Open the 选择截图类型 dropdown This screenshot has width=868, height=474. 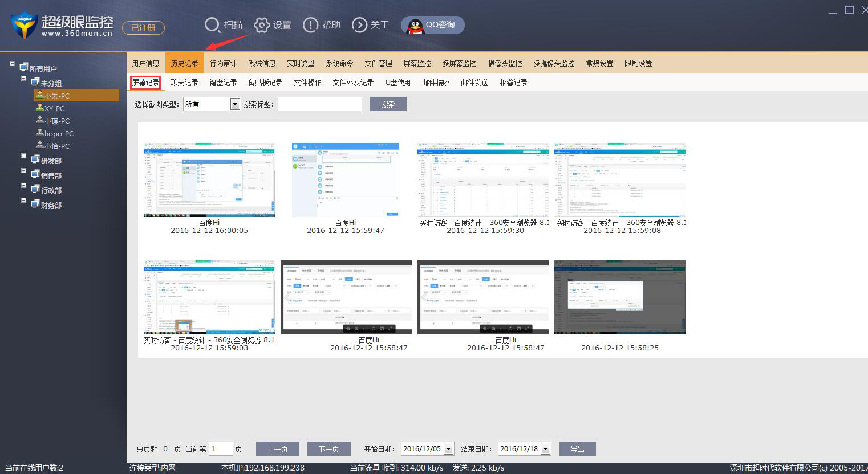pos(235,104)
